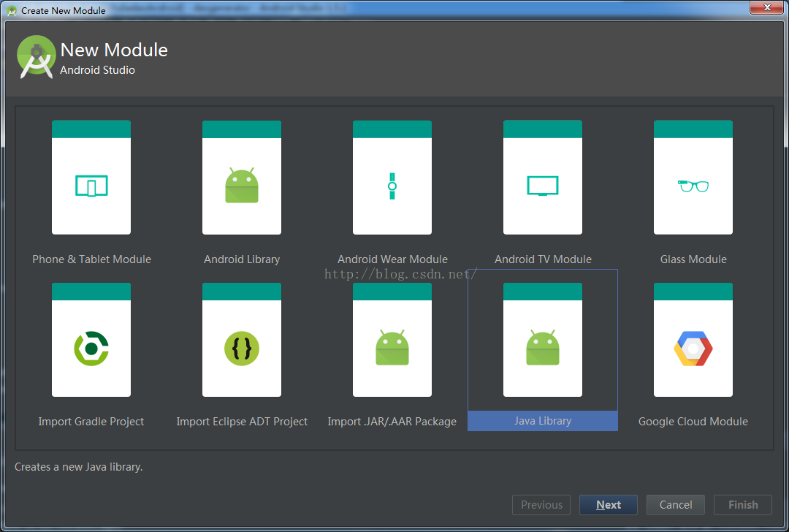Image resolution: width=789 pixels, height=532 pixels.
Task: Click the highlighted 'Java Library' label
Action: click(542, 421)
